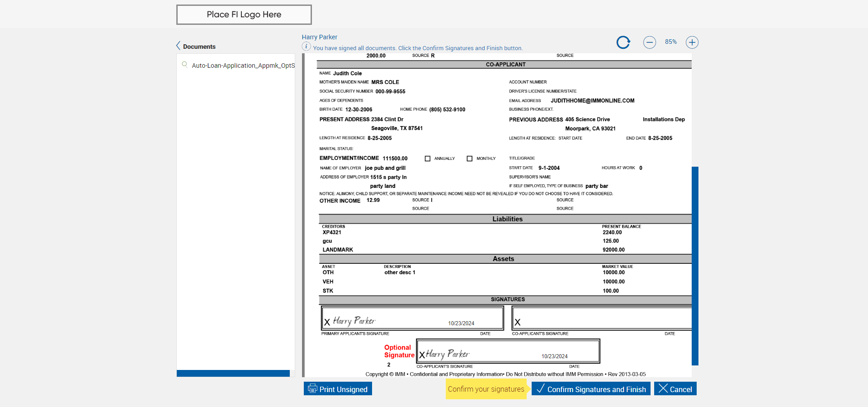Click the 85% zoom level indicator
The width and height of the screenshot is (868, 407).
670,42
